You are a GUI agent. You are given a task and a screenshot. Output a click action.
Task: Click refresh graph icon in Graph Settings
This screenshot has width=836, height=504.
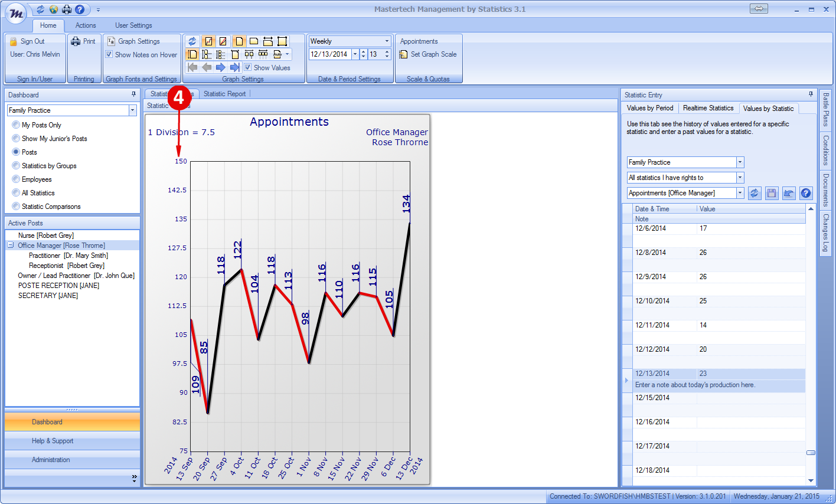tap(192, 41)
